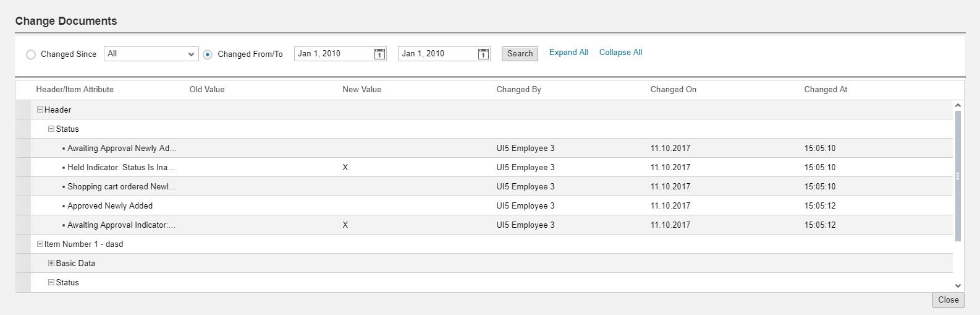Click the Changed On column header
Screen dimensions: 980x315
point(673,89)
